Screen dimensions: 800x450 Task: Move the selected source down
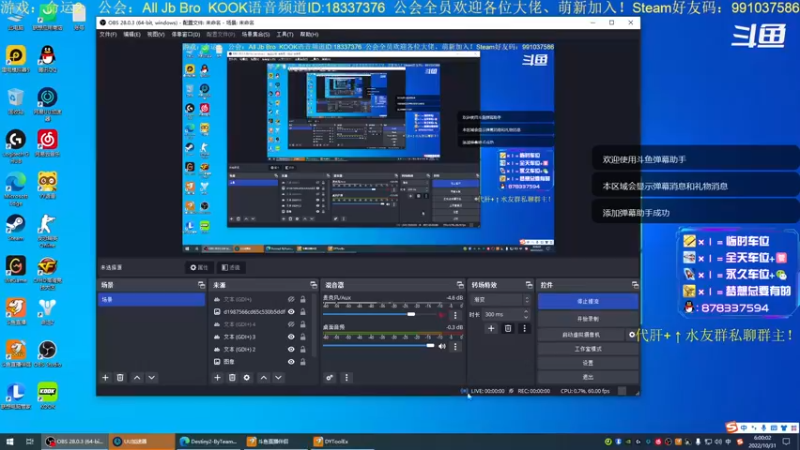click(279, 378)
